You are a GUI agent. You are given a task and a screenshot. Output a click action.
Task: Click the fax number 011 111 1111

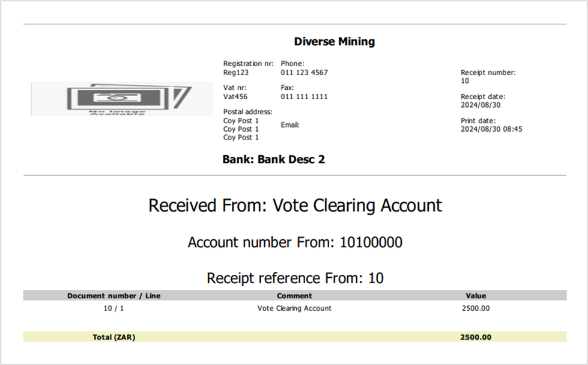click(304, 96)
